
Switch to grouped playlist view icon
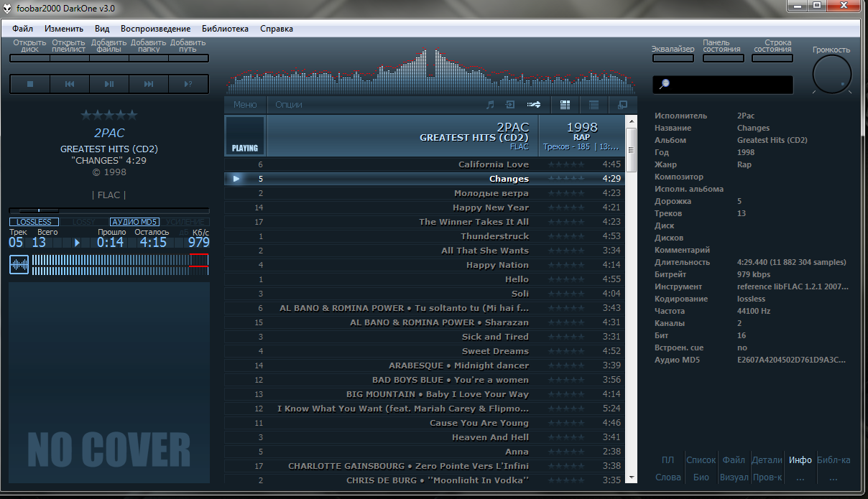(565, 105)
